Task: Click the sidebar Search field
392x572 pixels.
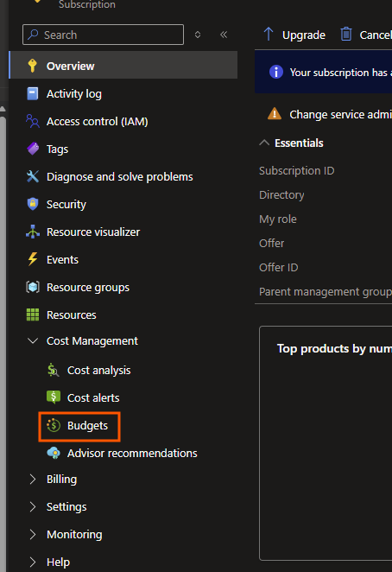Action: coord(104,35)
